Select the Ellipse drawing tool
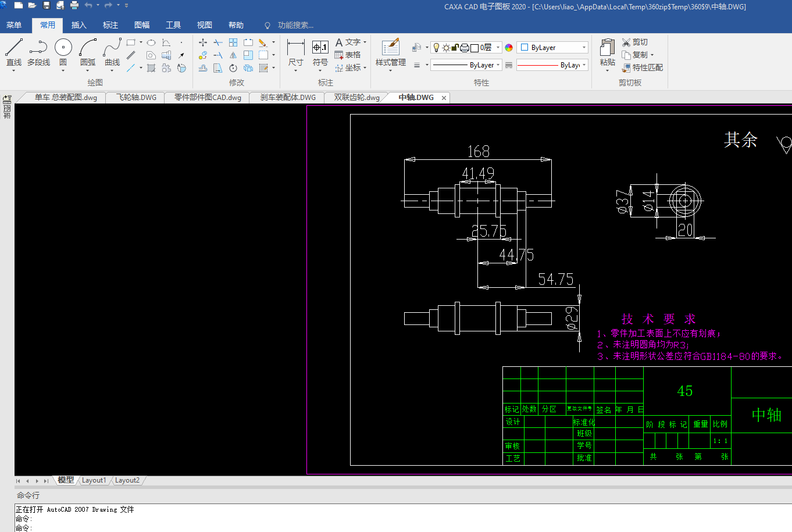This screenshot has height=532, width=792. [151, 42]
